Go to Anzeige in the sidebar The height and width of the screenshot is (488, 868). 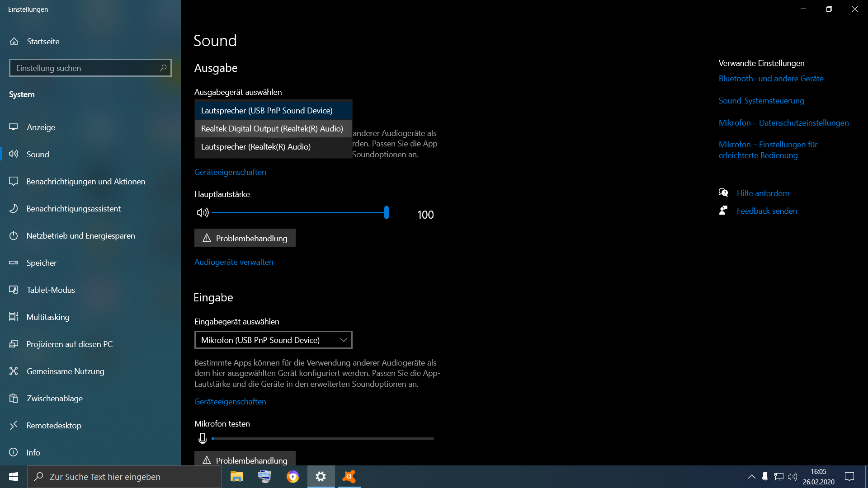point(41,127)
